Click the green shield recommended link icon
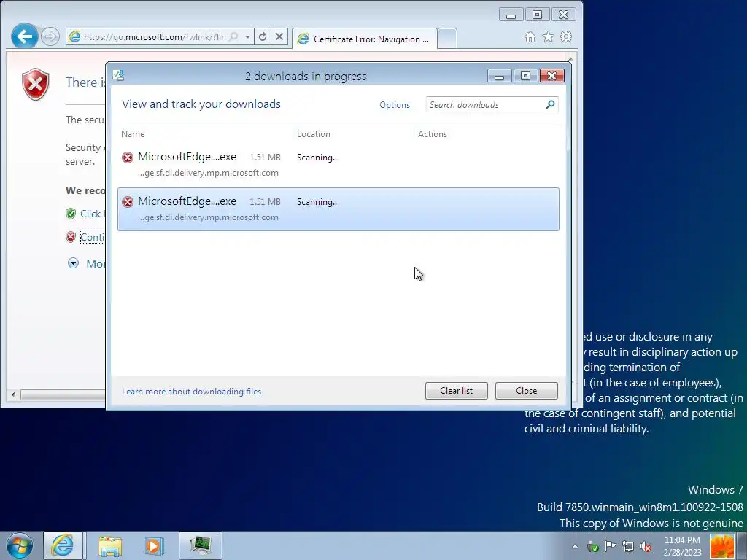This screenshot has height=560, width=747. (71, 214)
